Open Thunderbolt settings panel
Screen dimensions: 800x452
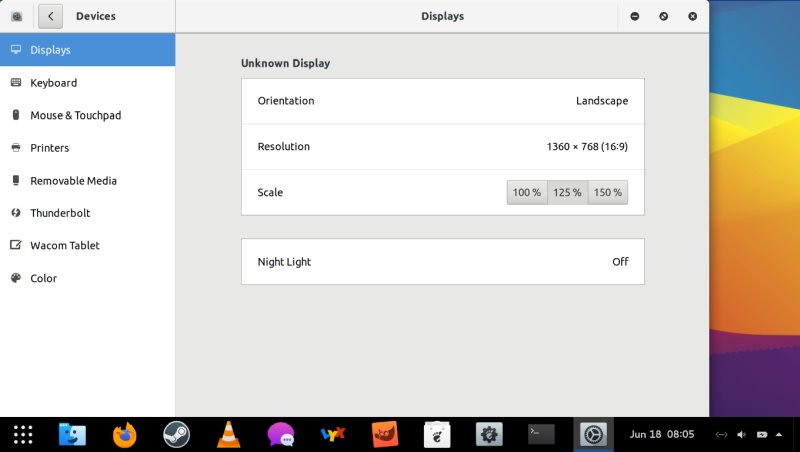point(60,213)
